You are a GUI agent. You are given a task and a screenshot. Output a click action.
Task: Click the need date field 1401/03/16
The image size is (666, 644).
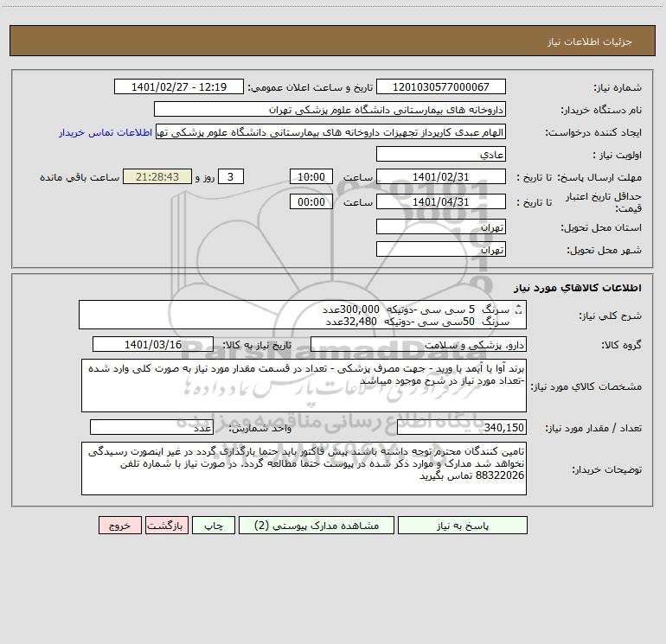pos(153,344)
